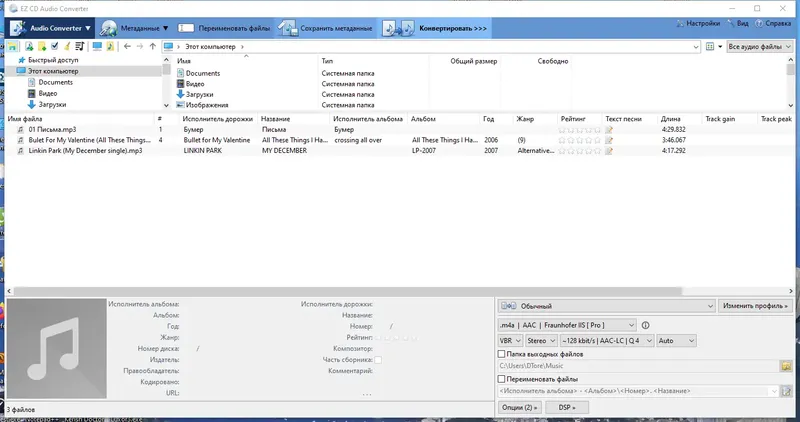
Task: Open the ~128 kbit/s quality dropdown
Action: [607, 340]
